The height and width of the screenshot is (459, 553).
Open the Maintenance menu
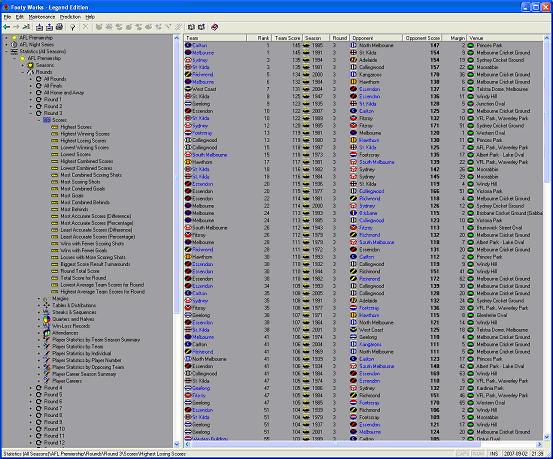pyautogui.click(x=42, y=17)
